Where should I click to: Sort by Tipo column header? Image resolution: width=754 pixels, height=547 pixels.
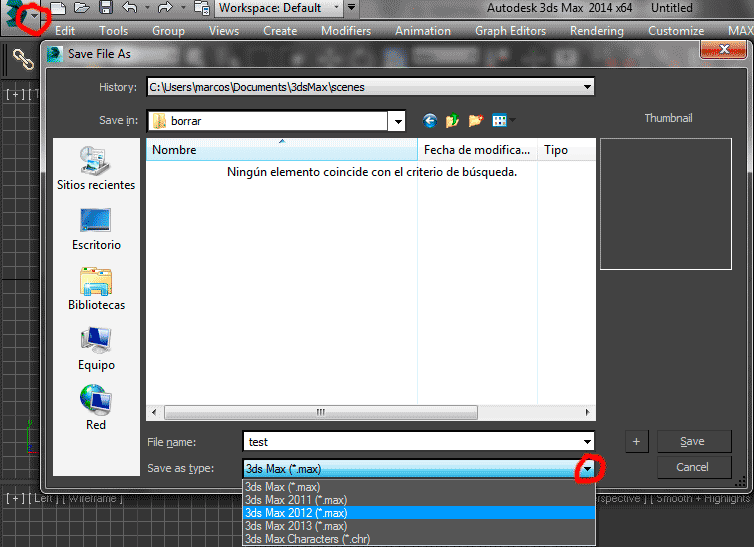(x=566, y=150)
